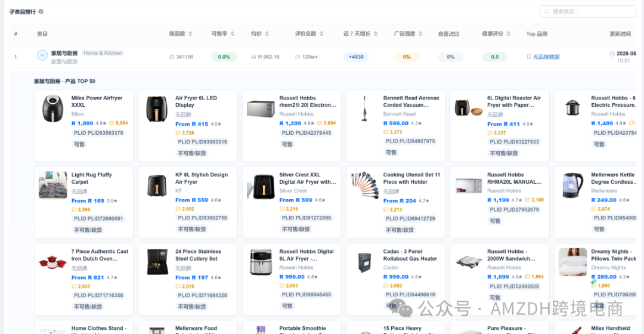Click the 1,964 review count on Sandwich maker

pos(534,277)
